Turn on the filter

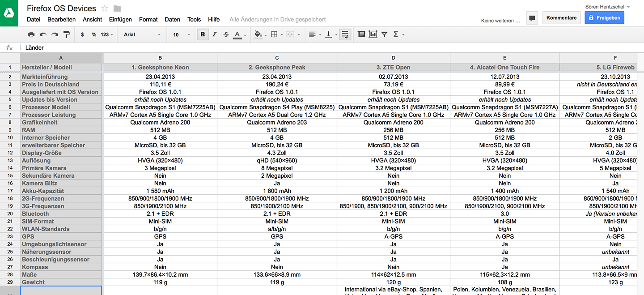[384, 34]
